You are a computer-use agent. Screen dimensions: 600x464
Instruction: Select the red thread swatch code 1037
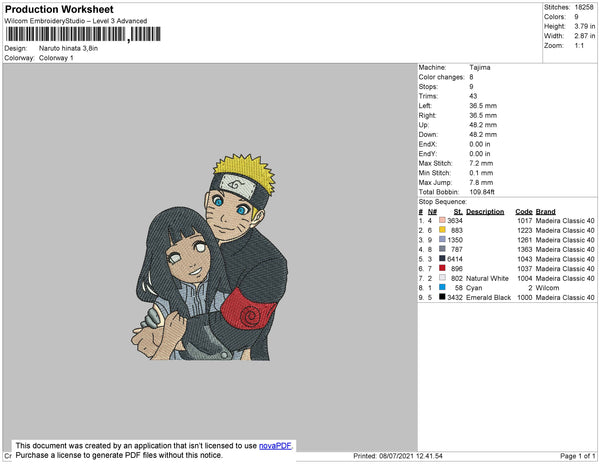442,268
